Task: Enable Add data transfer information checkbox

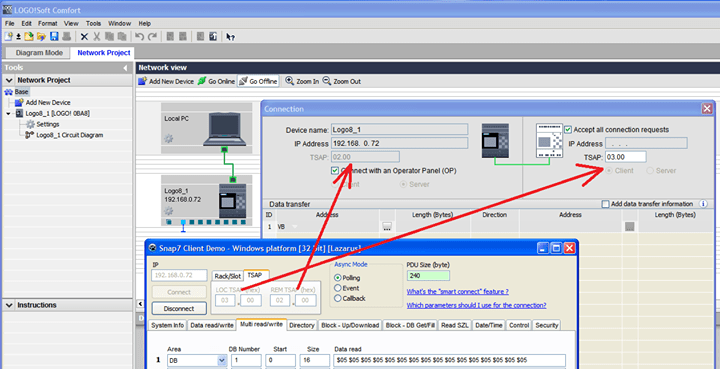Action: click(x=606, y=204)
